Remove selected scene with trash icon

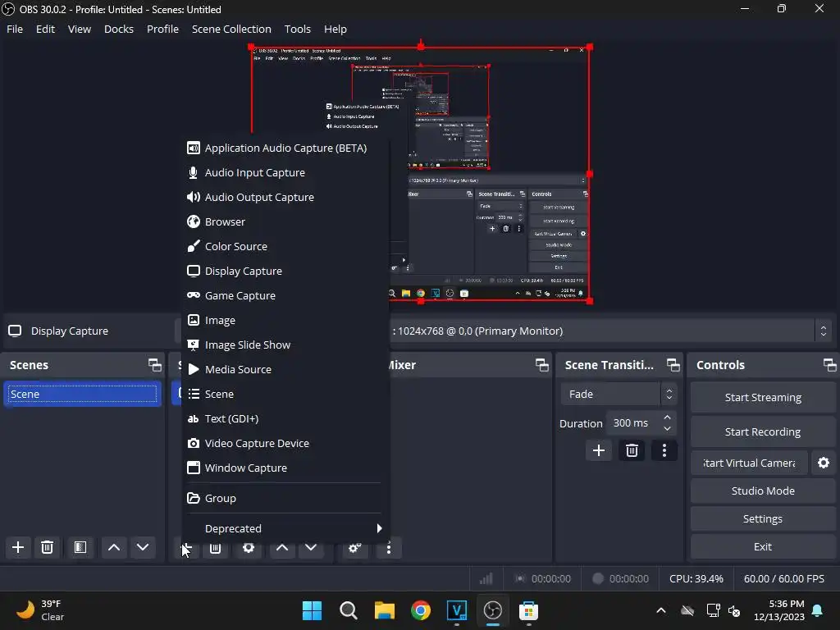[47, 547]
